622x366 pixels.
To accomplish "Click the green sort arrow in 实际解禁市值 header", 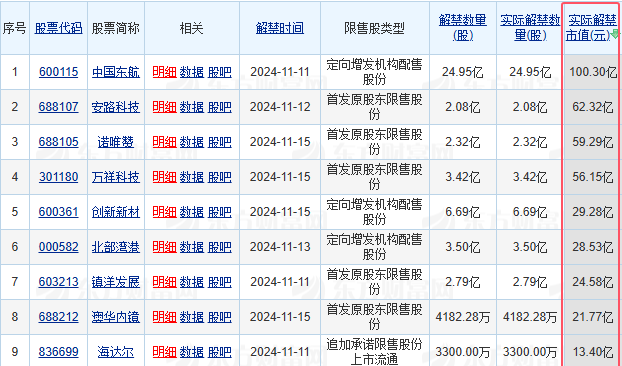I will [615, 33].
